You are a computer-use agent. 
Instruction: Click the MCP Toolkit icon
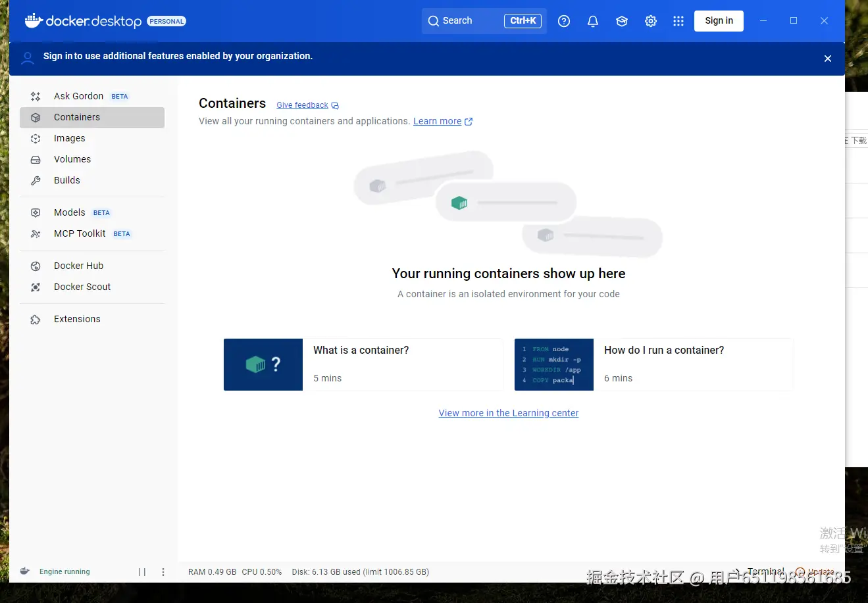(36, 234)
